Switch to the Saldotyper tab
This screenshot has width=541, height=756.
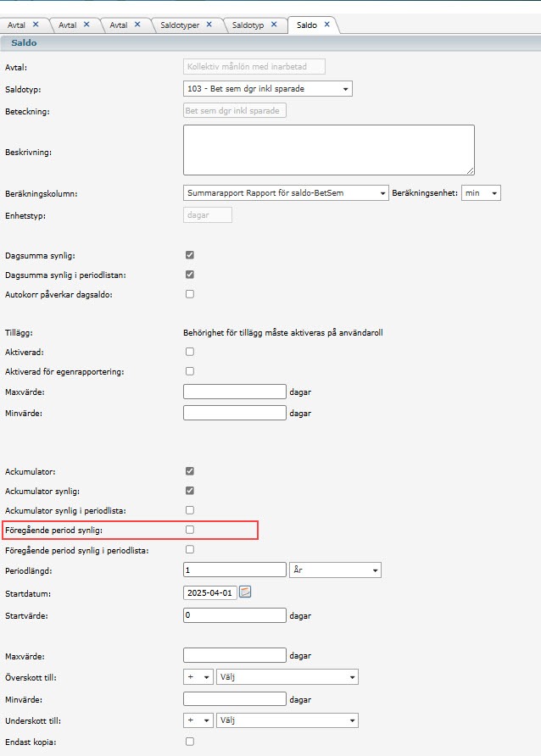click(180, 25)
